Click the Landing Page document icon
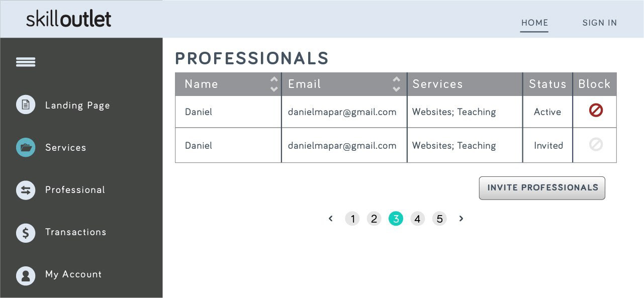Screen dimensions: 644x298 click(26, 105)
